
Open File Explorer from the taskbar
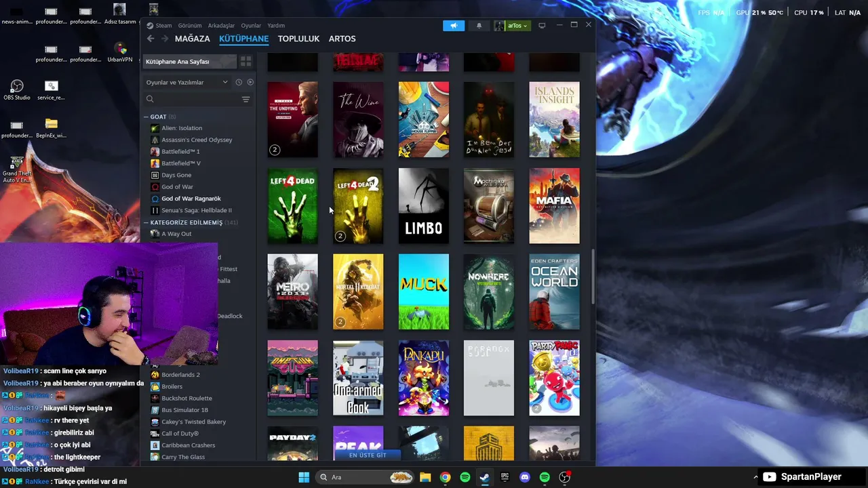coord(425,477)
